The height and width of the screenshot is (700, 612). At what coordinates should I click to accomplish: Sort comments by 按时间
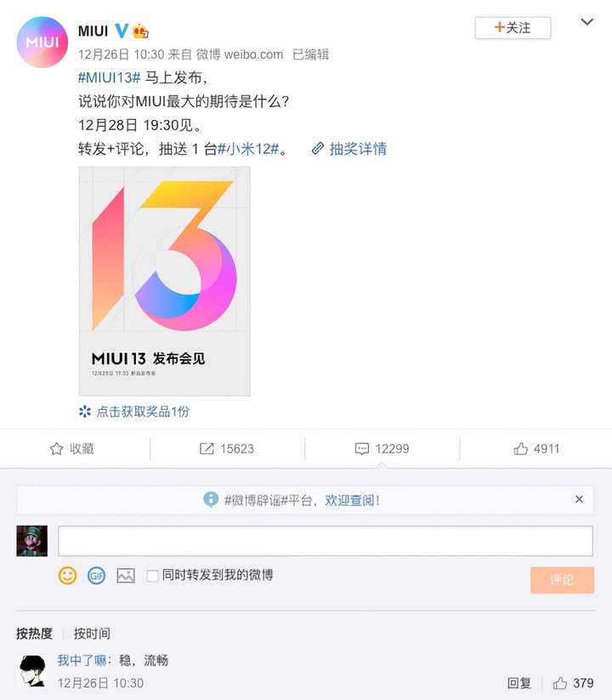pyautogui.click(x=92, y=633)
